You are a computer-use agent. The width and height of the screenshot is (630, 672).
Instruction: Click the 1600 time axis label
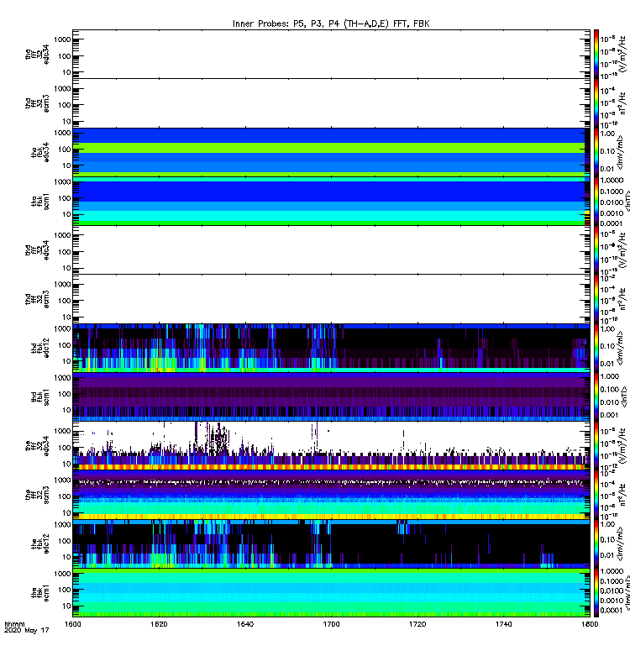[x=73, y=624]
